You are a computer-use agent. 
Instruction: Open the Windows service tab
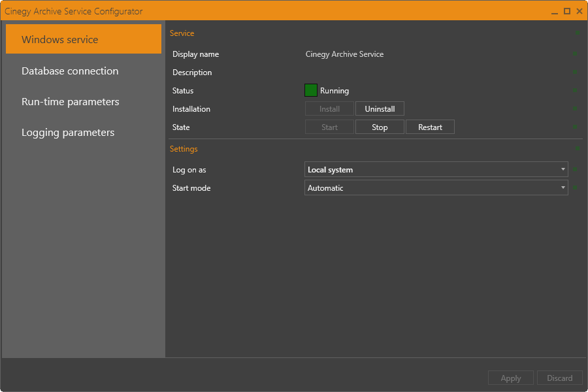[x=84, y=39]
